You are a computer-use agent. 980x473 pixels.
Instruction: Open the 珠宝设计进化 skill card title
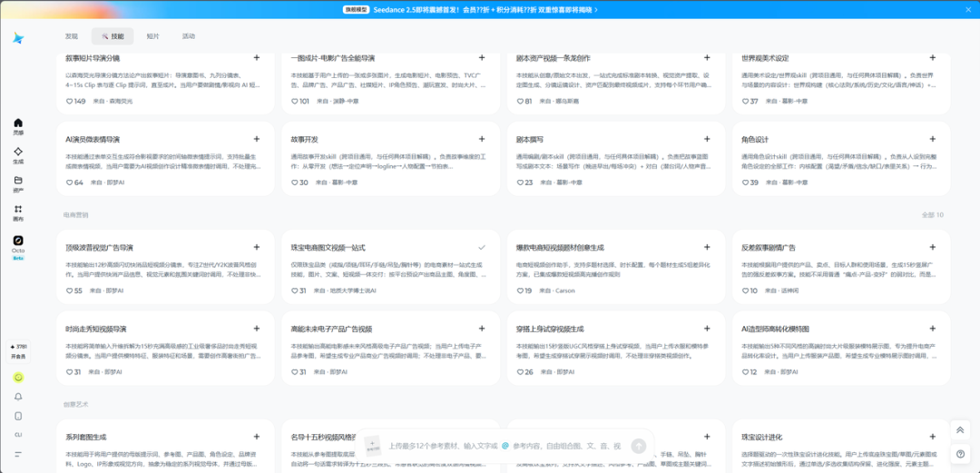(761, 437)
